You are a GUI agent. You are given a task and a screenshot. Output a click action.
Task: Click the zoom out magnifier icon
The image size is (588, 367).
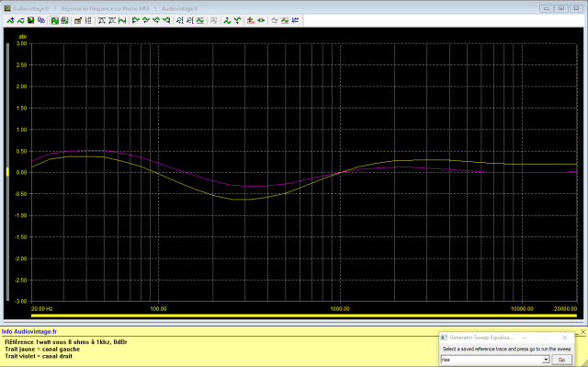click(x=190, y=20)
